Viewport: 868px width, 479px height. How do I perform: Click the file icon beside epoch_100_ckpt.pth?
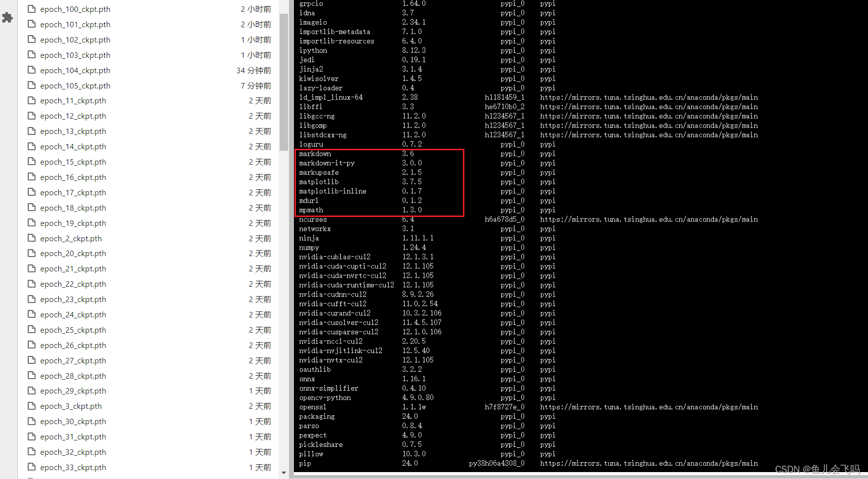31,8
